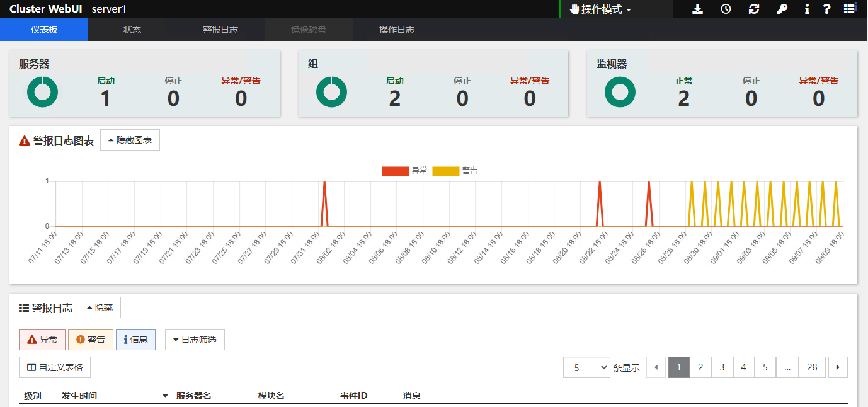The height and width of the screenshot is (407, 868).
Task: Click the key icon in header
Action: pyautogui.click(x=782, y=9)
